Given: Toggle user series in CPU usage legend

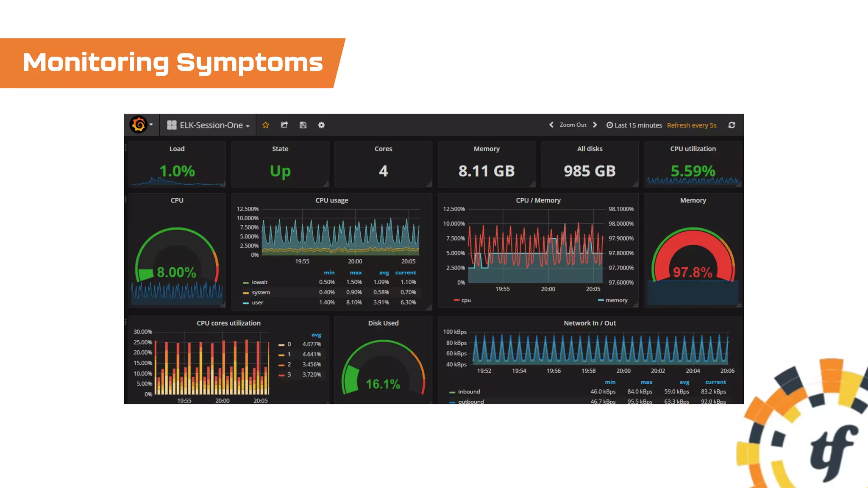Looking at the screenshot, I should click(257, 303).
